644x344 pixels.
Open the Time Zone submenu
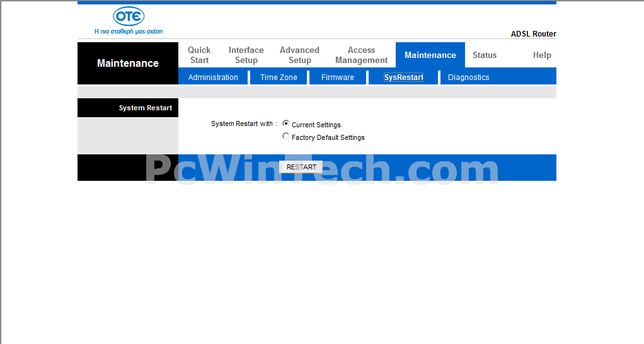tap(279, 77)
